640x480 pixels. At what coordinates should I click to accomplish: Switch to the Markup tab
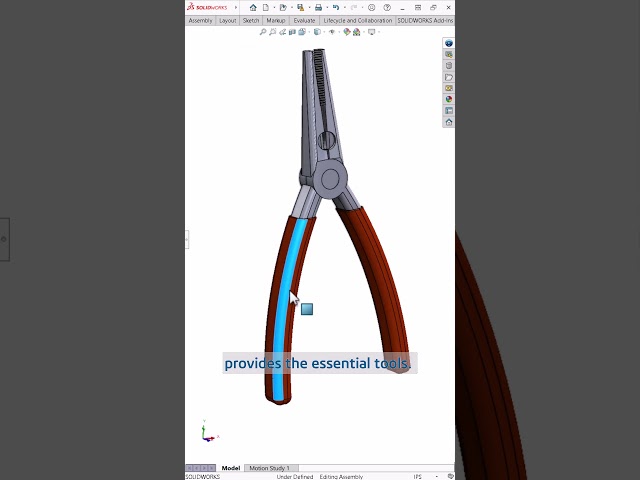[276, 20]
